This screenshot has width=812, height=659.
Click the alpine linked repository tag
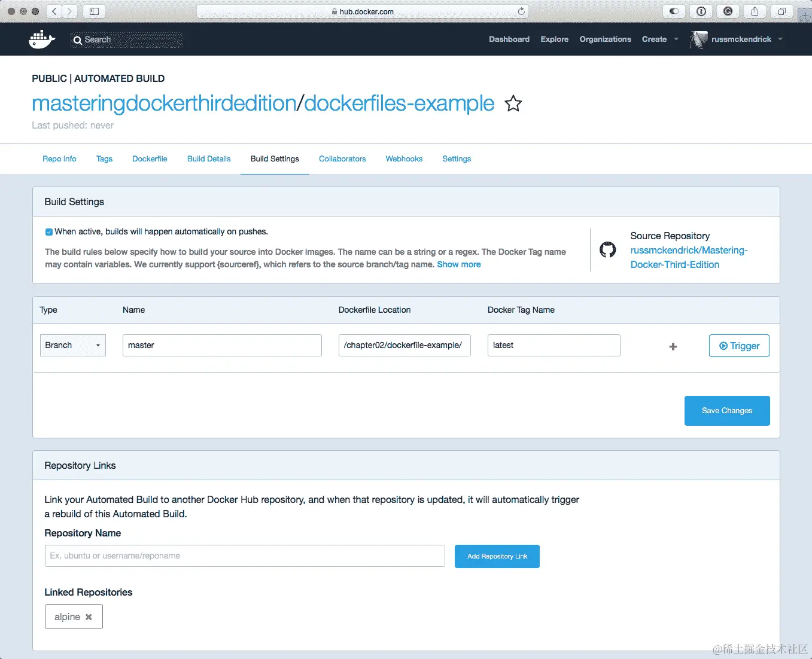coord(74,617)
